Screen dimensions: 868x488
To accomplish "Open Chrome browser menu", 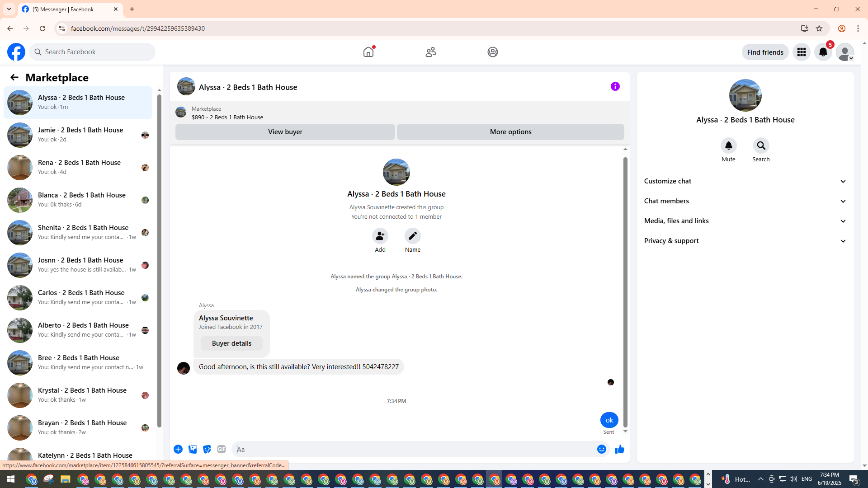I will click(858, 28).
